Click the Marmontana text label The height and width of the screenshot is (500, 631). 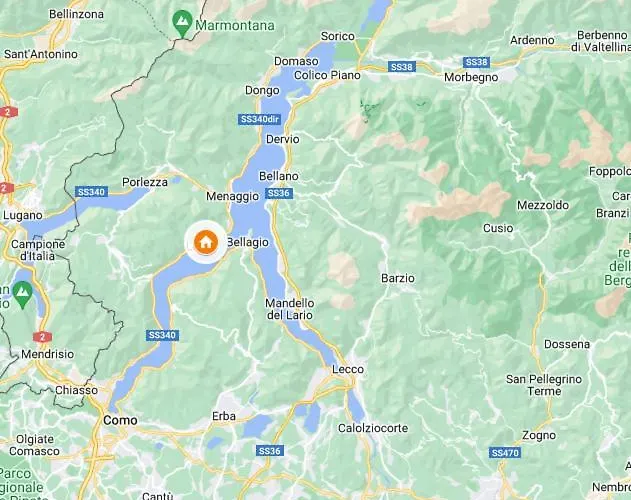pos(235,25)
